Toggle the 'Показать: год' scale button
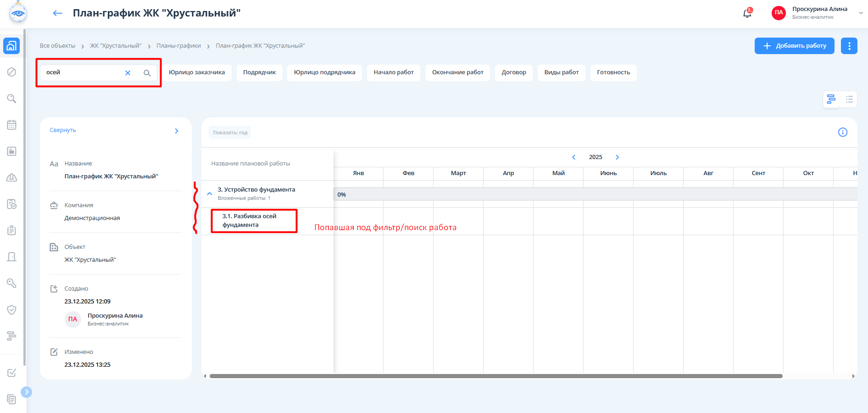Viewport: 868px width, 413px height. 230,132
